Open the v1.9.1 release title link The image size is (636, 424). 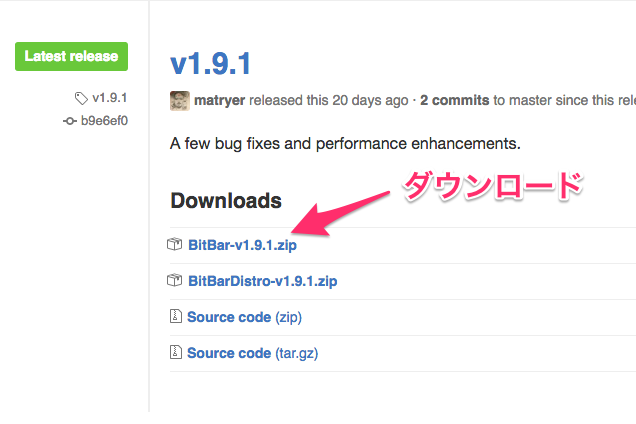[x=211, y=64]
